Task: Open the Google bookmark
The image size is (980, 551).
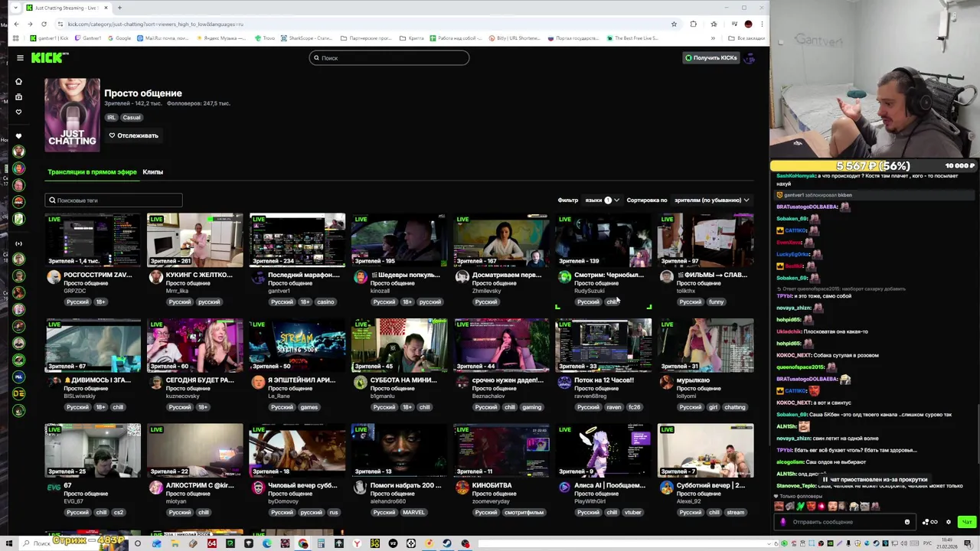Action: coord(119,37)
